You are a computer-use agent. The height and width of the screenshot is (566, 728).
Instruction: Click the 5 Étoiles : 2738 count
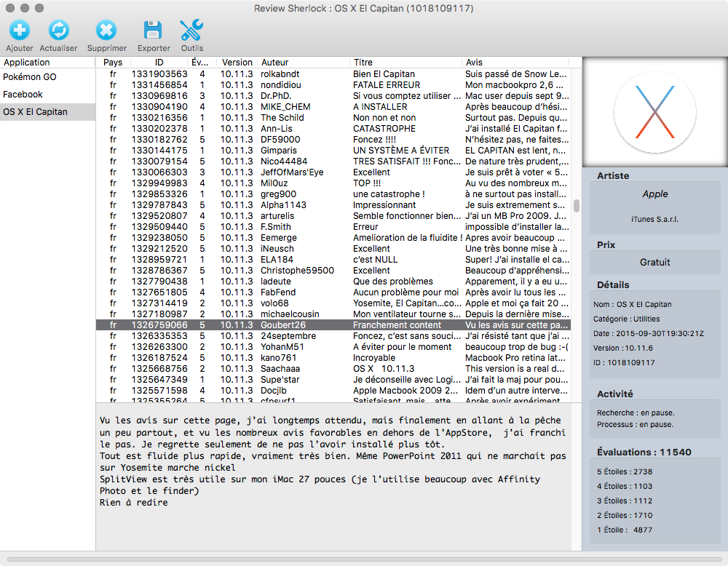click(x=625, y=471)
